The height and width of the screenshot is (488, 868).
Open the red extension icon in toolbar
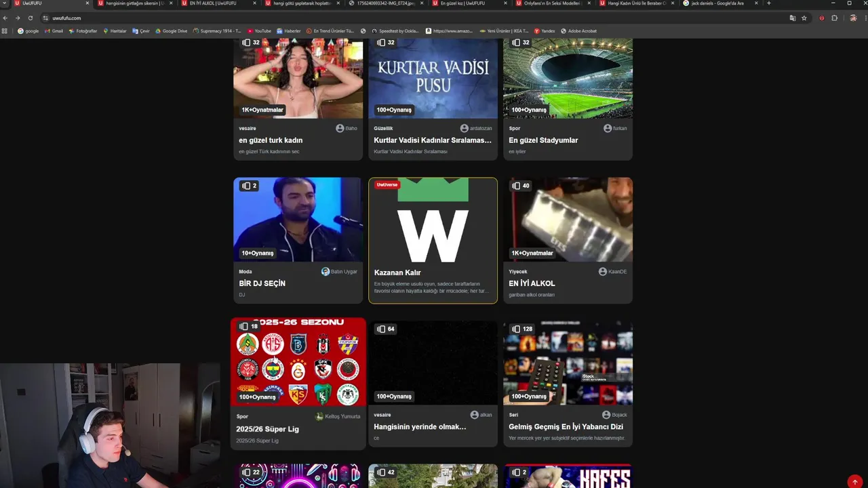coord(822,18)
